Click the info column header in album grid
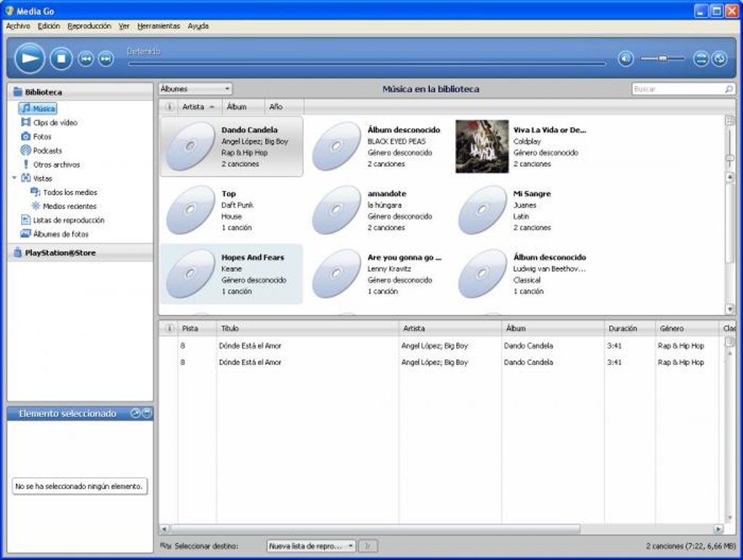The height and width of the screenshot is (560, 743). tap(169, 107)
